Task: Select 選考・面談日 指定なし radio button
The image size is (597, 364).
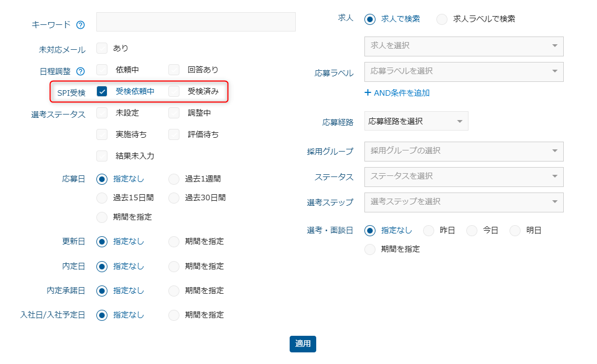Action: pos(370,231)
